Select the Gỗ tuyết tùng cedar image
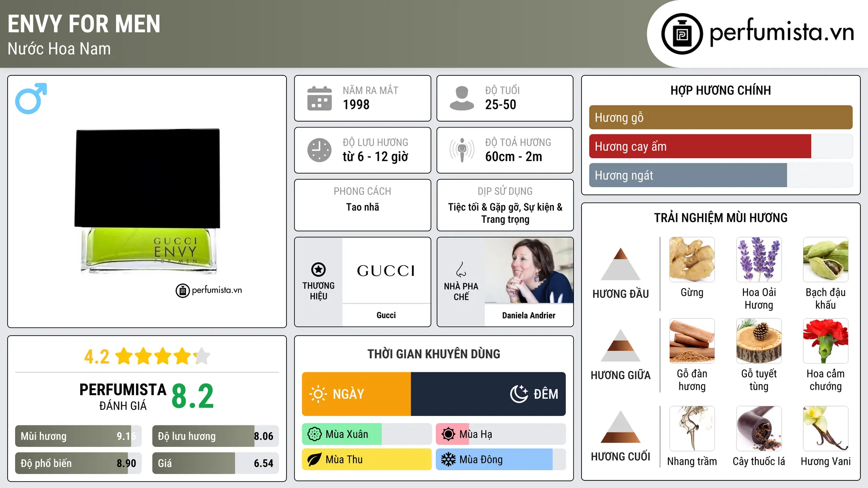Image resolution: width=868 pixels, height=488 pixels. click(x=759, y=341)
